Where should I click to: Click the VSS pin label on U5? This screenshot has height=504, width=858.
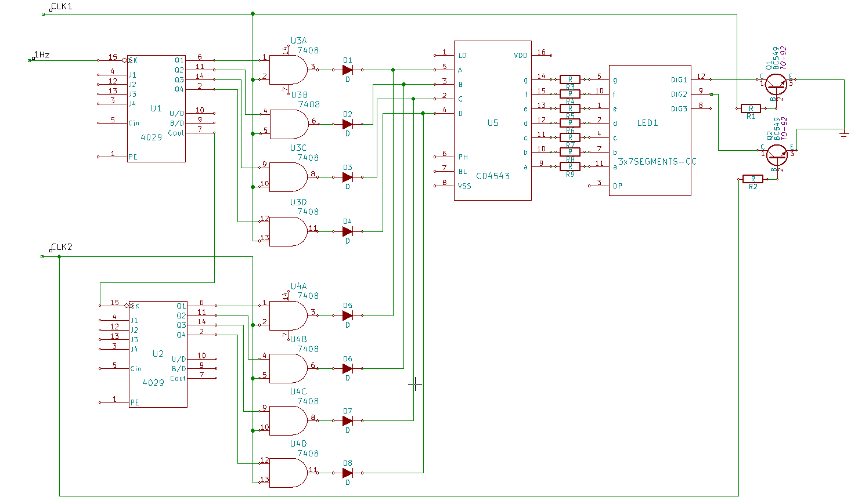464,186
